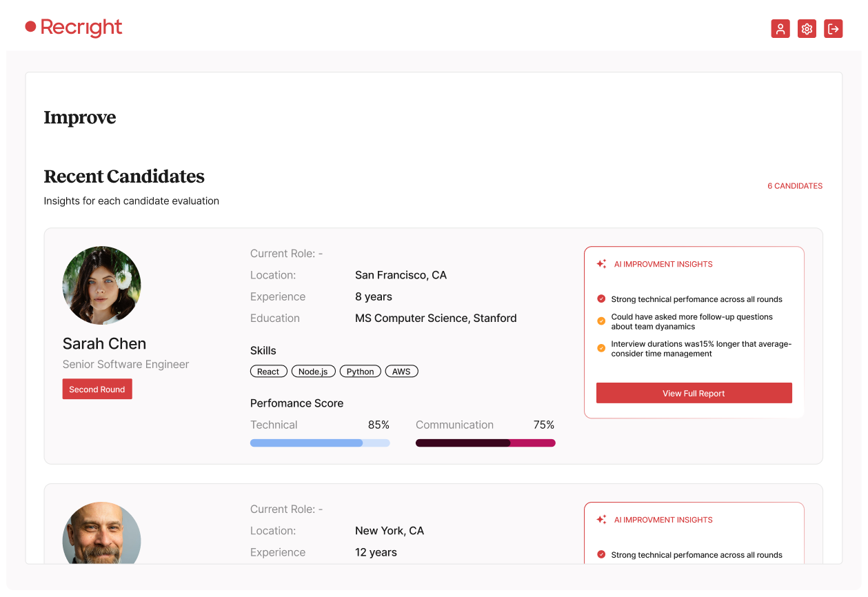The width and height of the screenshot is (868, 597).
Task: Select the Python skill tag
Action: coord(360,372)
